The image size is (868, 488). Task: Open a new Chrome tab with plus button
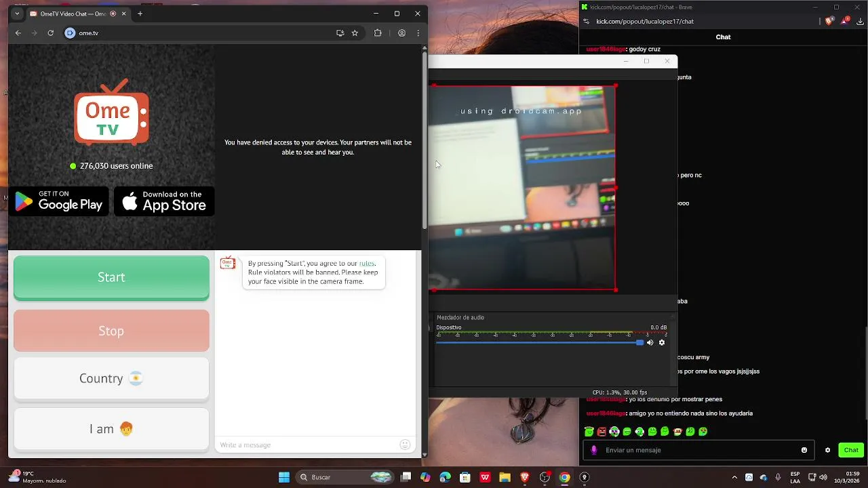point(140,14)
